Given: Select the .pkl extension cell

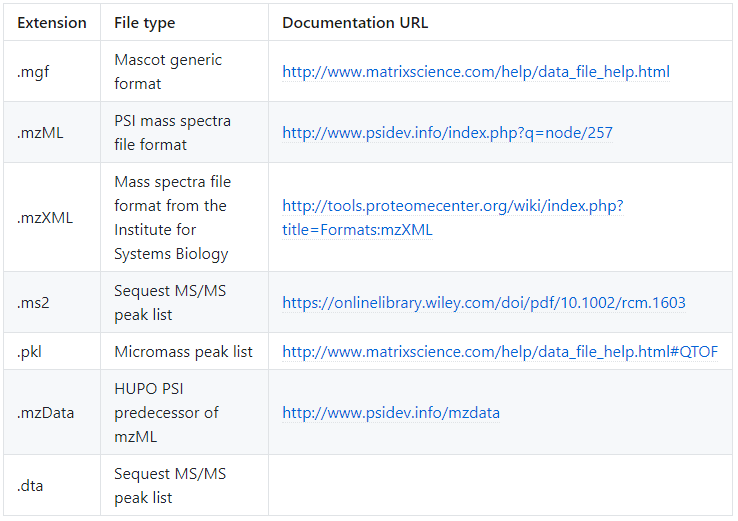Looking at the screenshot, I should (x=52, y=352).
